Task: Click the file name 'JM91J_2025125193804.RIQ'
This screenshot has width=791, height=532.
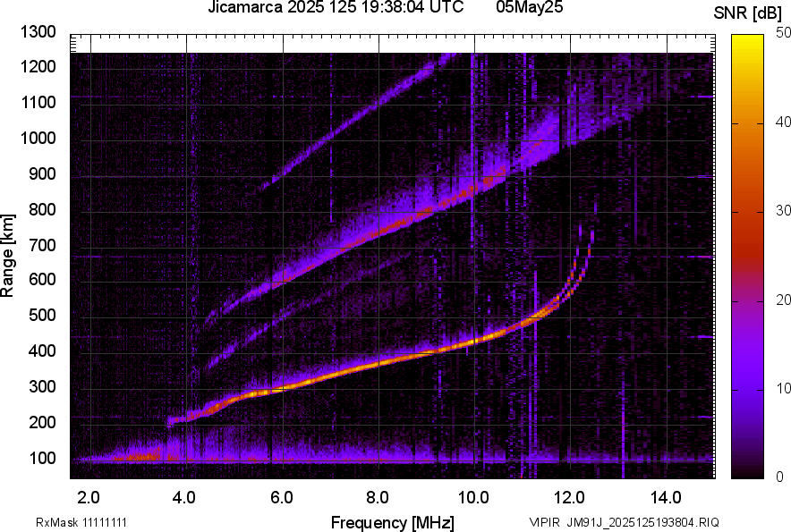Action: coord(643,522)
